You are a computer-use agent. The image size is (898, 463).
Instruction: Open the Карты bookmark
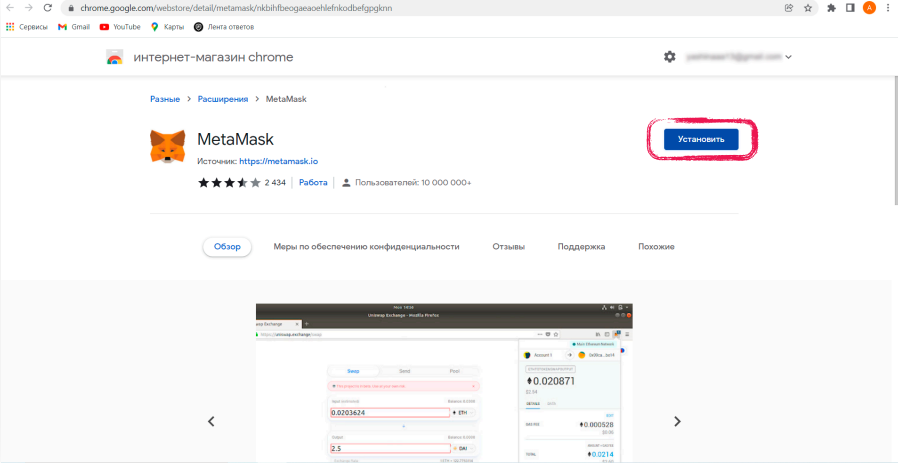coord(167,27)
